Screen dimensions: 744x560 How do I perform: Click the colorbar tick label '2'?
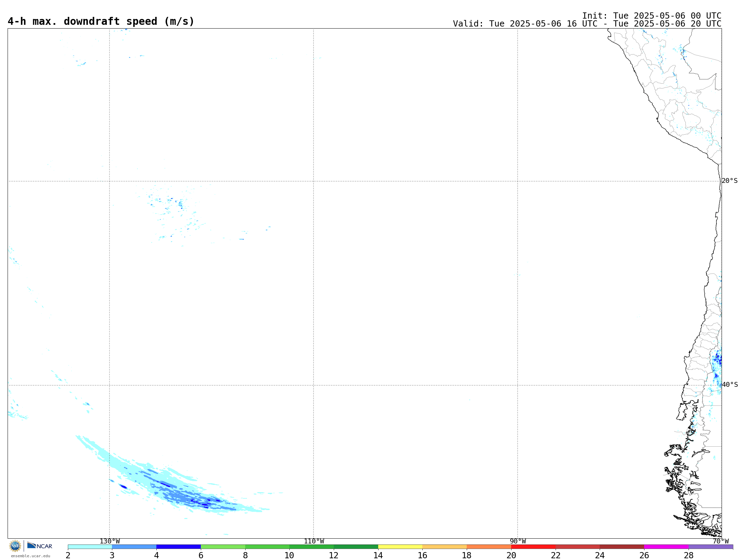68,556
